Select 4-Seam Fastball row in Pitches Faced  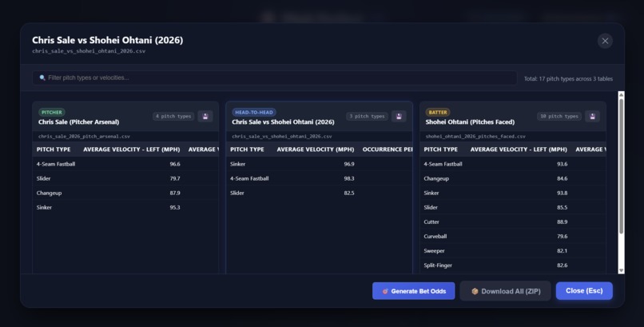[x=513, y=164]
